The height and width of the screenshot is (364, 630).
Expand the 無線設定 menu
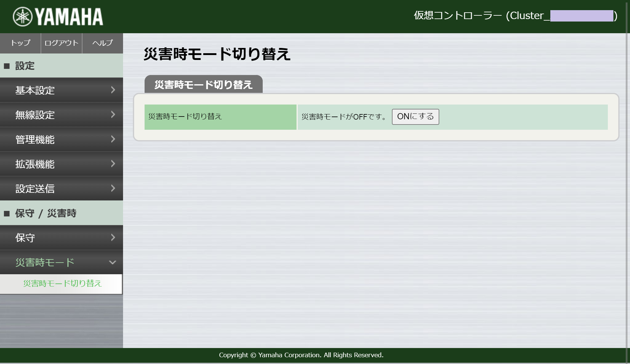tap(61, 115)
